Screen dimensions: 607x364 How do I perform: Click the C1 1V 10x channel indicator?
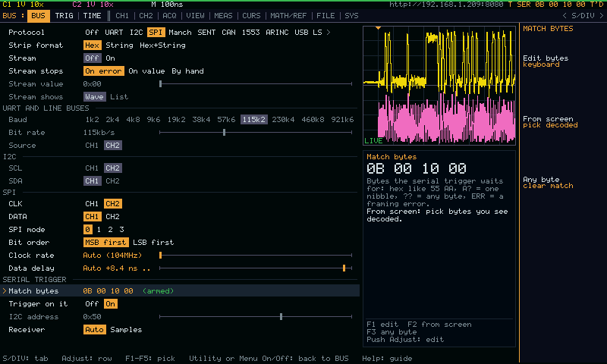(24, 5)
